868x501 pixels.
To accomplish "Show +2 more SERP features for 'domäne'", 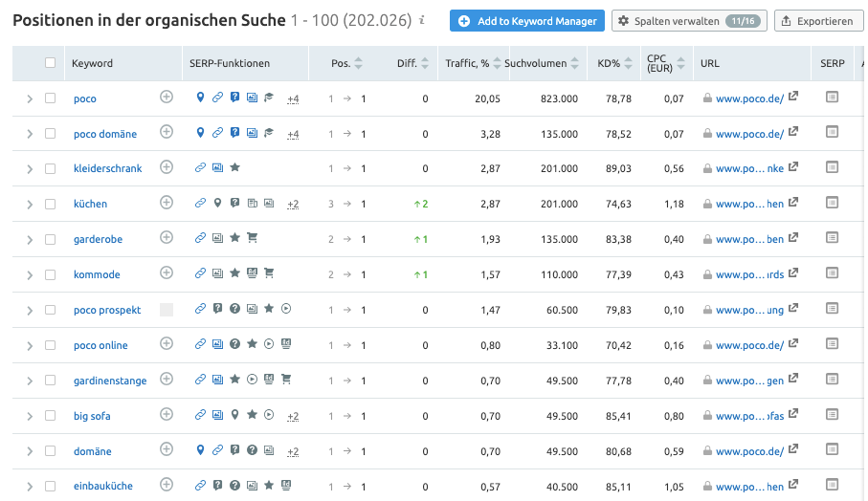I will (293, 452).
